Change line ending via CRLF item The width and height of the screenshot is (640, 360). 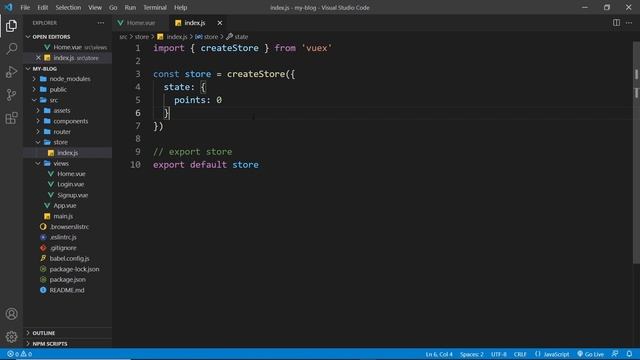coord(520,354)
